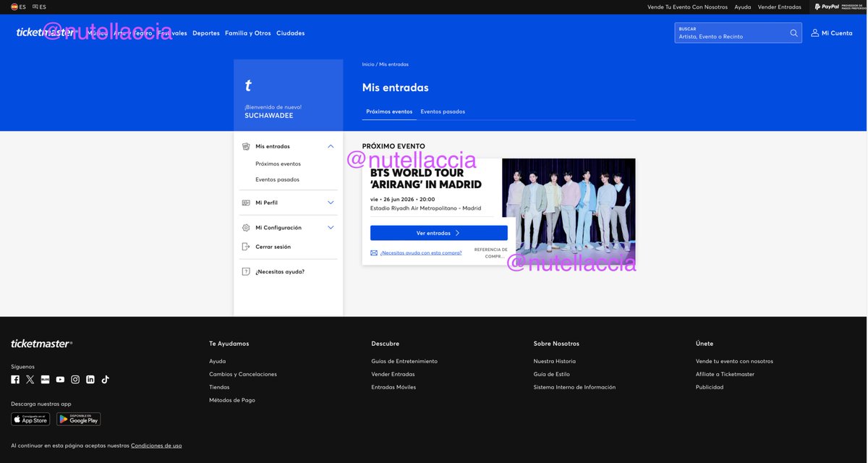Open ¿Necesitas ayuda? in the sidebar
The width and height of the screenshot is (868, 463).
(x=280, y=271)
